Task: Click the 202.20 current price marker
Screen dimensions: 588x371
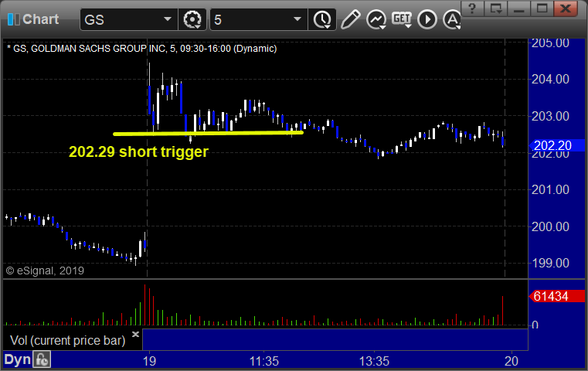Action: (x=556, y=145)
